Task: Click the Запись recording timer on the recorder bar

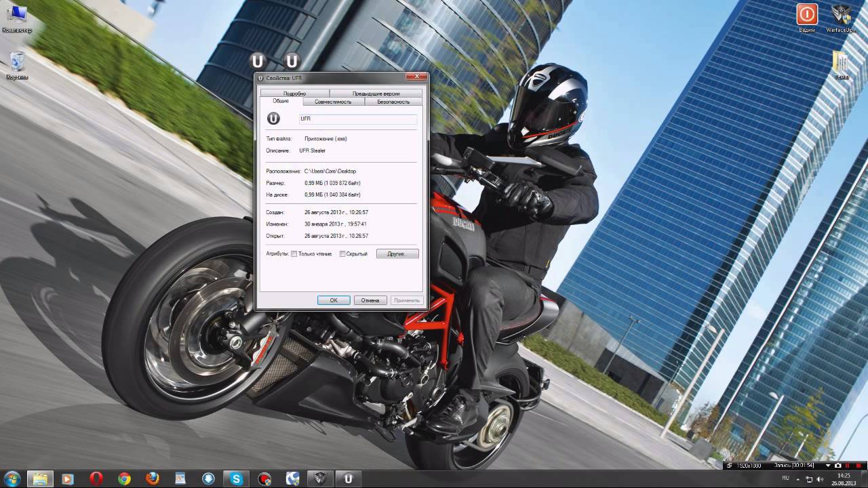Action: (x=794, y=466)
